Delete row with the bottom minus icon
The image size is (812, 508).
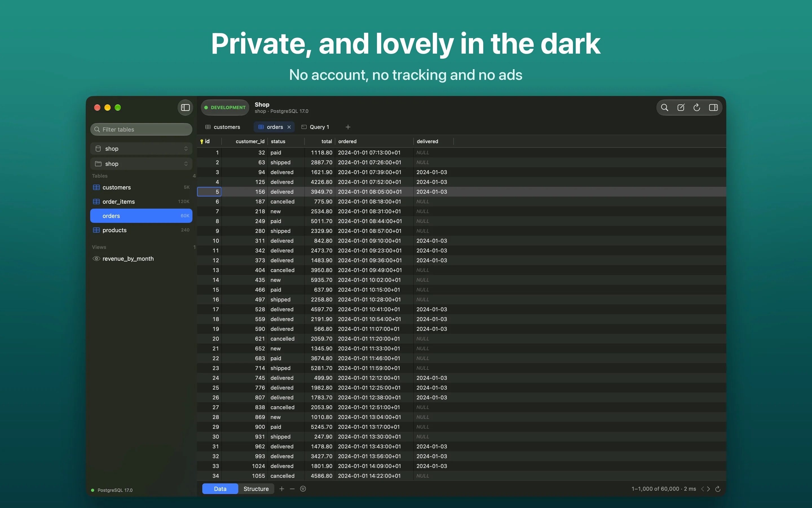[x=292, y=489]
